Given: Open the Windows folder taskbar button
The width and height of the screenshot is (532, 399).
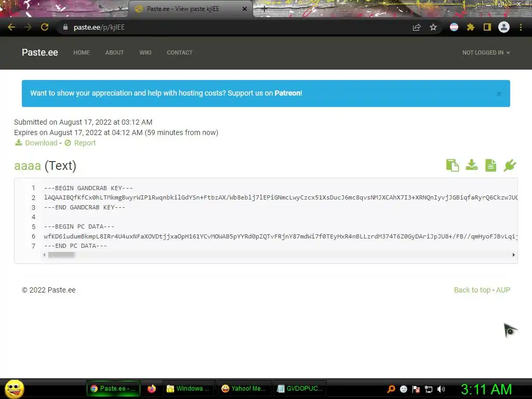Looking at the screenshot, I should click(188, 389).
